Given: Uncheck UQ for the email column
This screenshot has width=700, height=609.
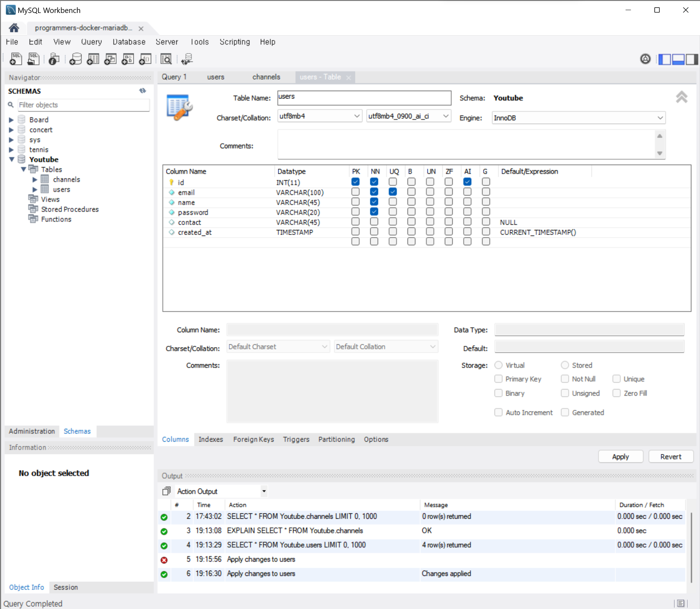Looking at the screenshot, I should (x=393, y=191).
